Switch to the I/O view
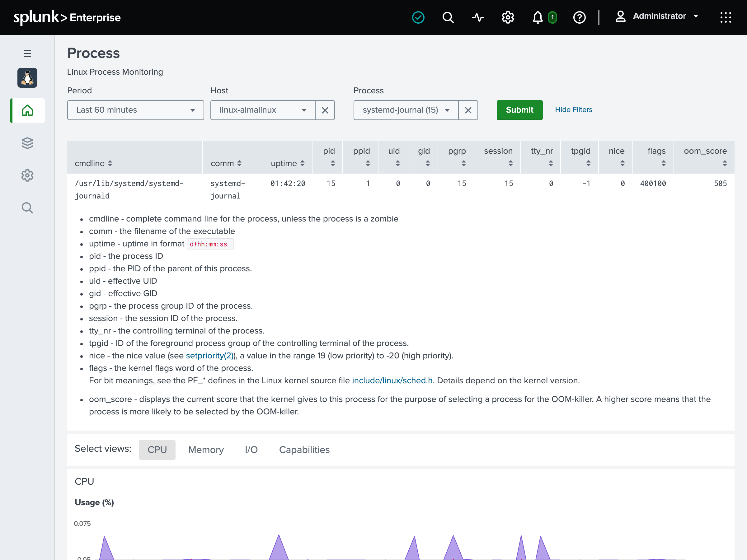Image resolution: width=747 pixels, height=560 pixels. [251, 450]
